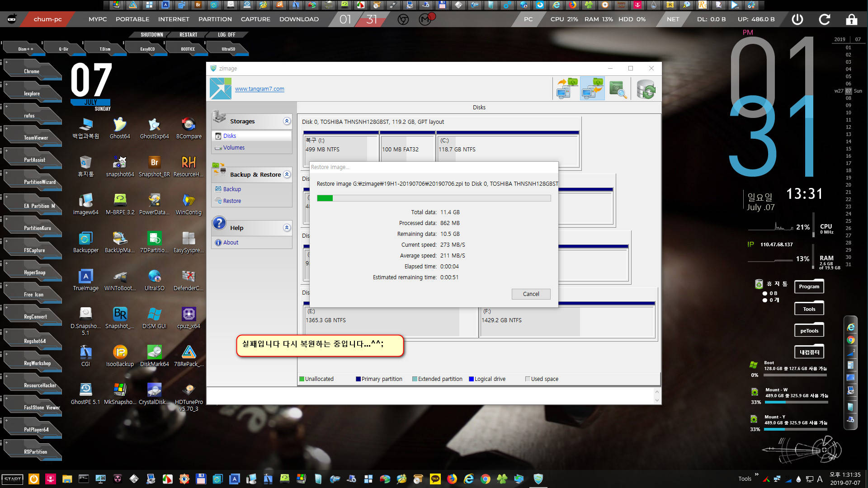868x488 pixels.
Task: Click the Restore link in sidebar
Action: pyautogui.click(x=232, y=201)
